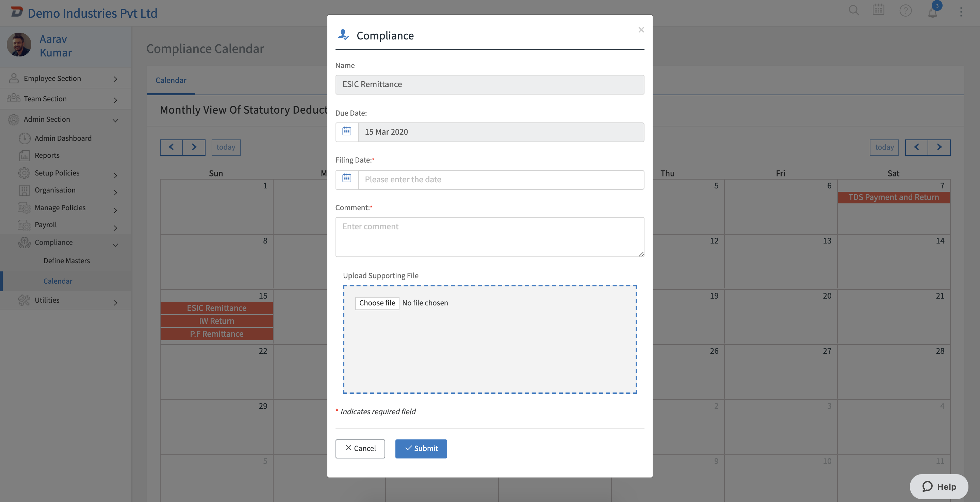Go to previous month using left arrow
980x502 pixels.
tap(171, 147)
